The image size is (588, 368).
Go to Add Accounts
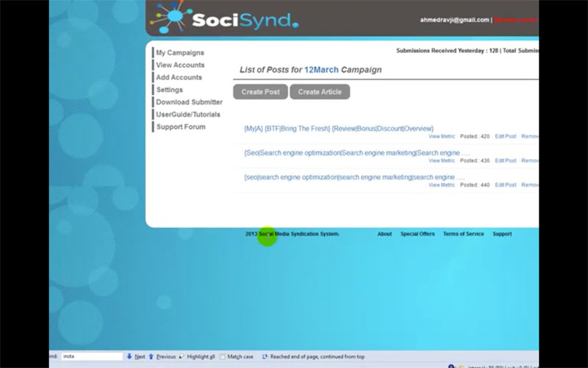coord(179,77)
